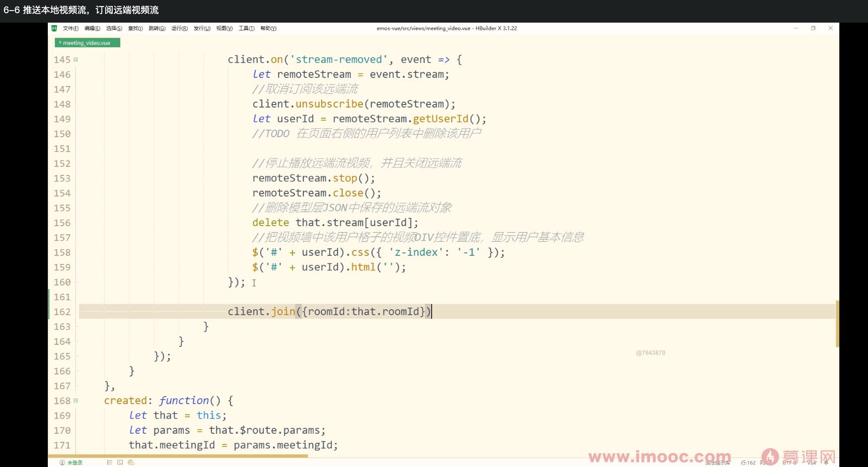Click line number 171 in the gutter
Screen dimensions: 868x467
pyautogui.click(x=62, y=445)
